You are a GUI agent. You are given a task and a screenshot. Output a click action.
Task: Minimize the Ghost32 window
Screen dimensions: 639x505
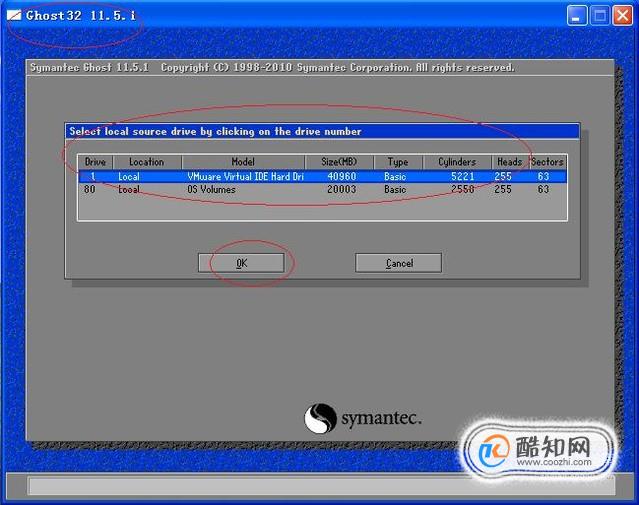click(x=577, y=16)
